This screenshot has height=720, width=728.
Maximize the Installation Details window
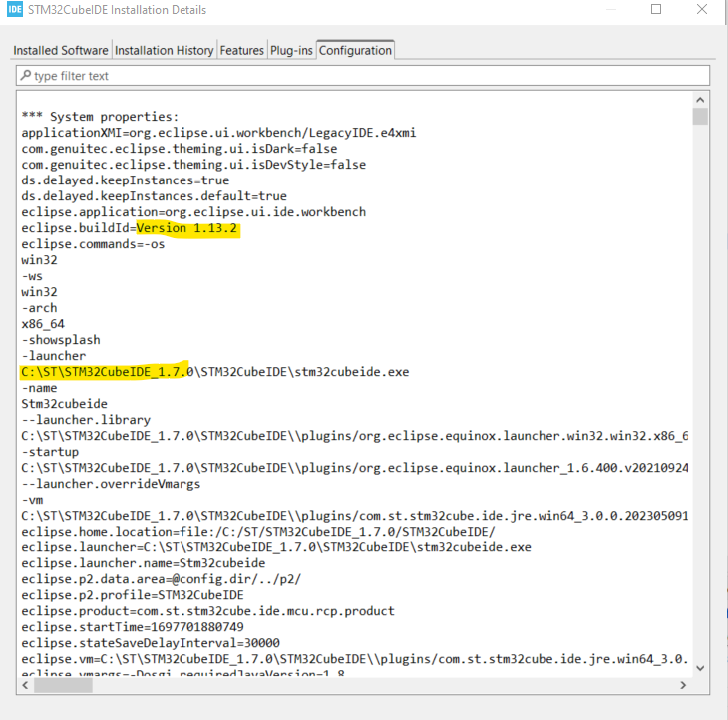(x=656, y=9)
